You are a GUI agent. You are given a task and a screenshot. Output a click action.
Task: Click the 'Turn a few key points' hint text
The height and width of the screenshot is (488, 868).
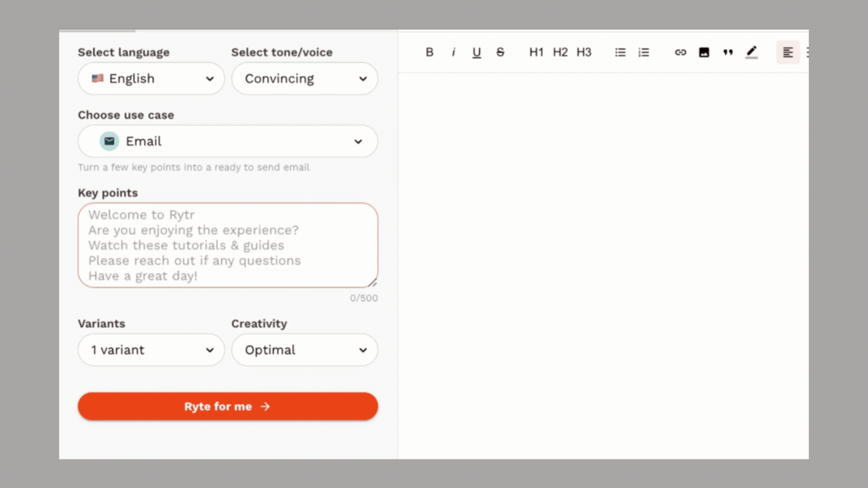tap(193, 167)
